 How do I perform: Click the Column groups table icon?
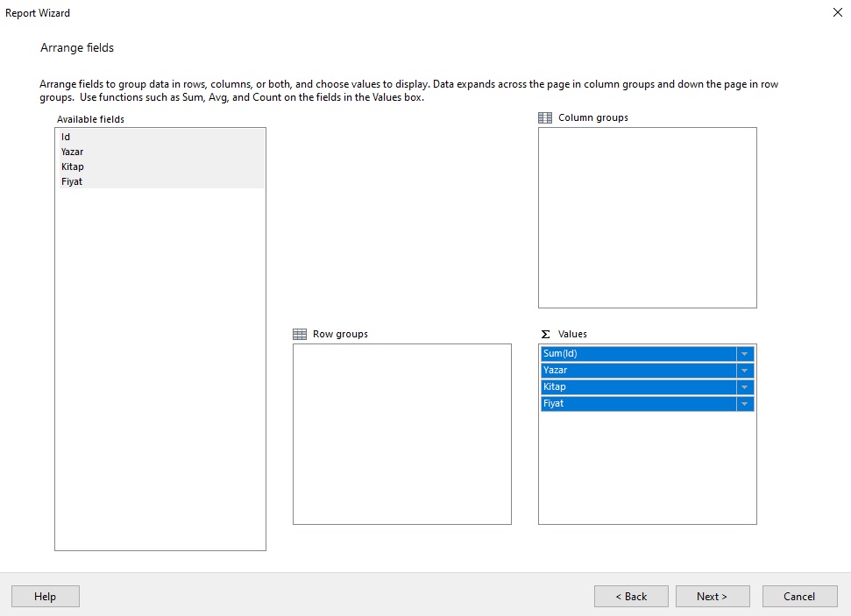[545, 117]
